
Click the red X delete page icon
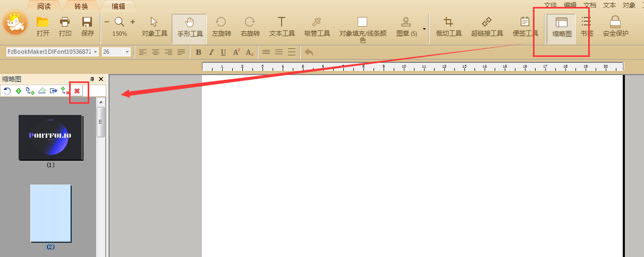coord(77,91)
